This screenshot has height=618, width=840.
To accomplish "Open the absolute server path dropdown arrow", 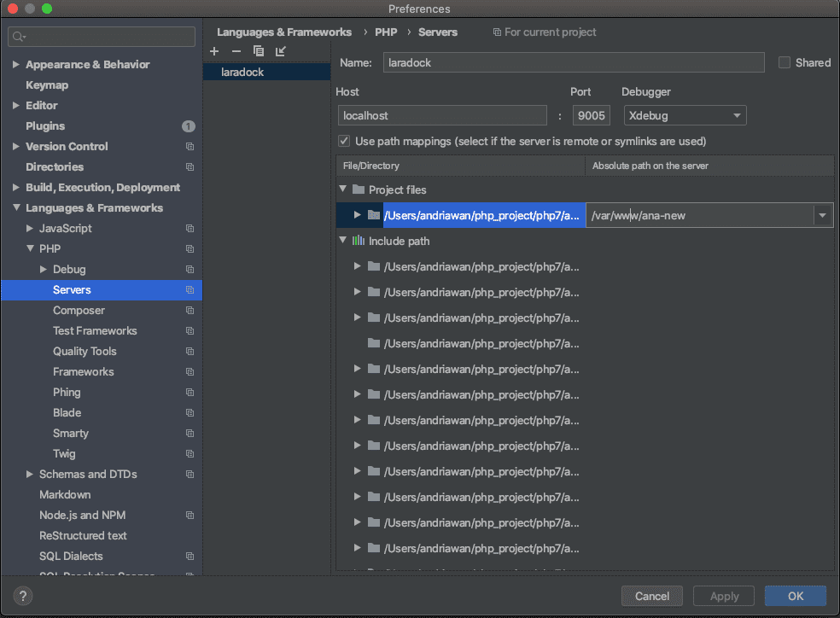I will tap(823, 216).
